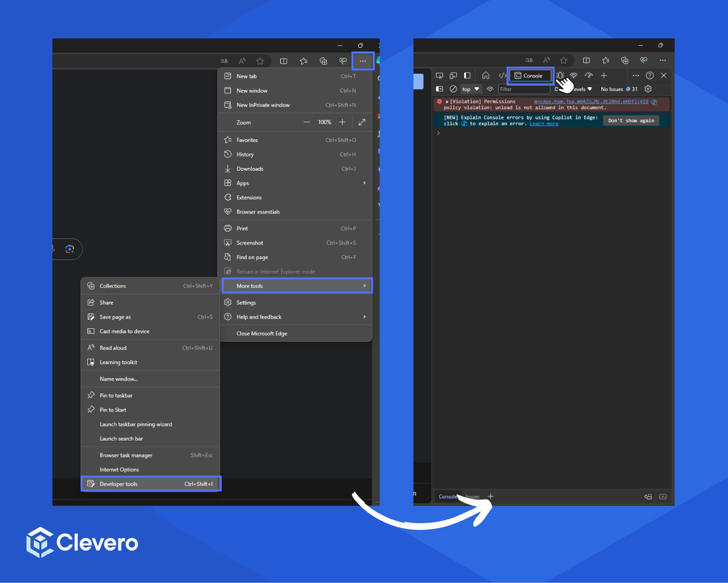
Task: Click zoom out minus in Zoom row
Action: (x=307, y=122)
